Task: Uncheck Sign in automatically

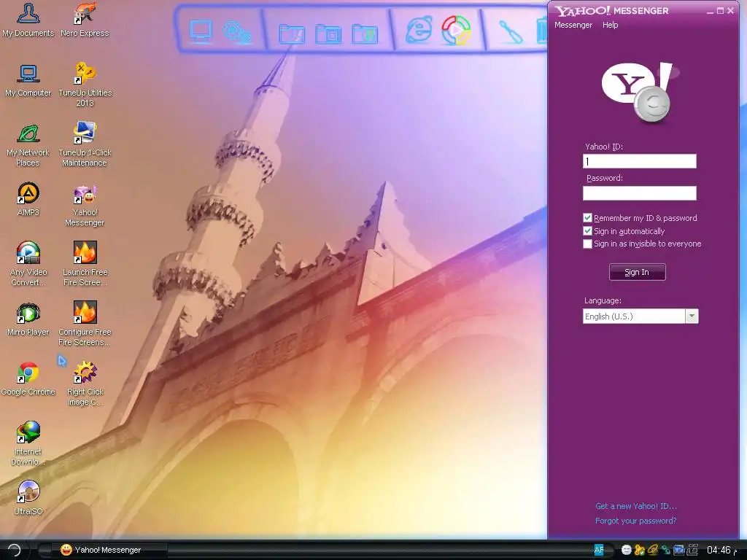Action: point(587,231)
